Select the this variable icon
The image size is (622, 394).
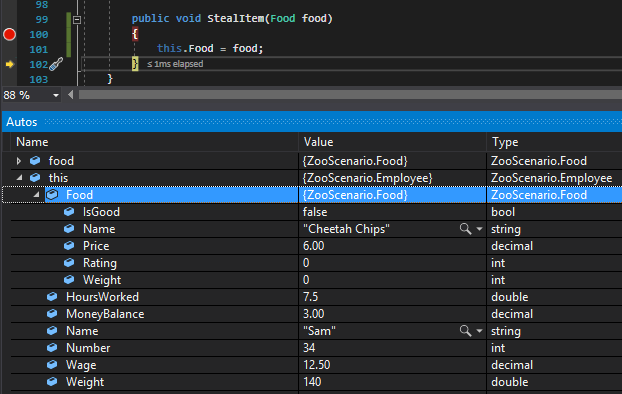point(35,178)
